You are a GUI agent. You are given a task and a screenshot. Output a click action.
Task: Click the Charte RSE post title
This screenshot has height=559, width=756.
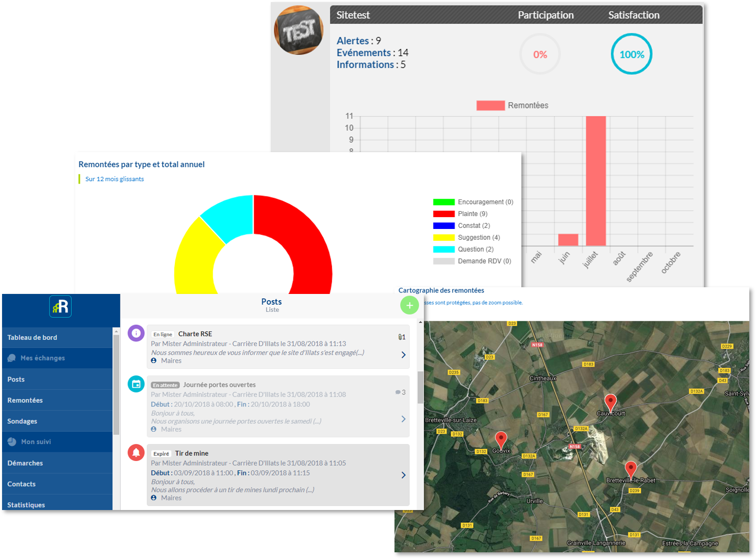click(195, 334)
